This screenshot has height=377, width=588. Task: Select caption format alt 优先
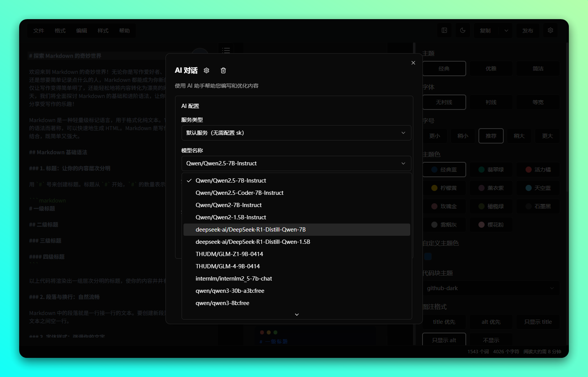pyautogui.click(x=491, y=322)
